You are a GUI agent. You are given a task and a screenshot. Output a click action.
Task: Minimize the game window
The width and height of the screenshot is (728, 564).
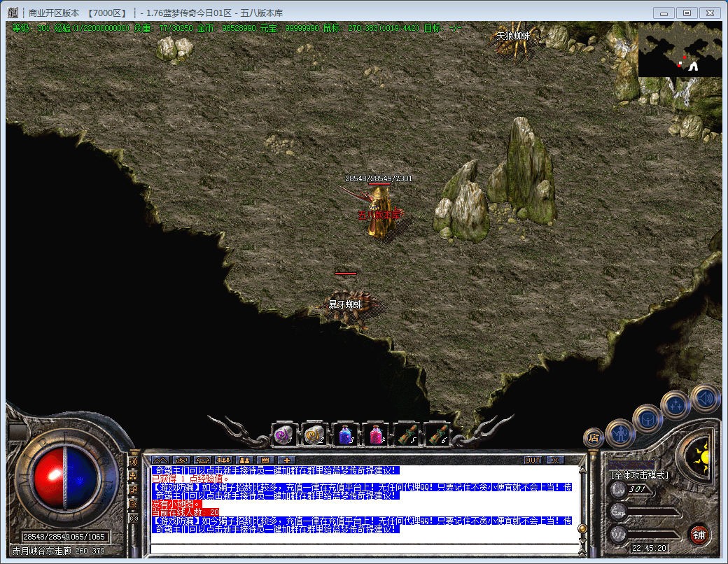pos(664,13)
